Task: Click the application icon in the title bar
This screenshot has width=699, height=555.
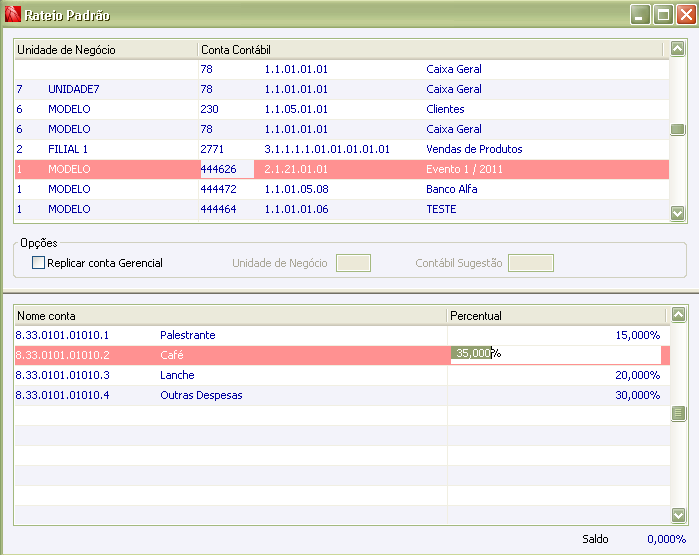Action: (12, 14)
